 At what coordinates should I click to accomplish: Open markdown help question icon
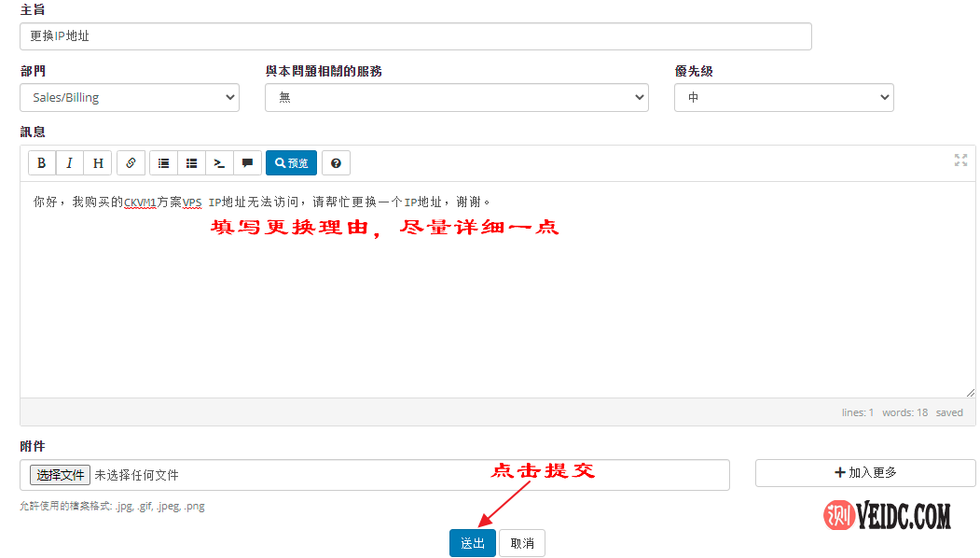(x=336, y=163)
